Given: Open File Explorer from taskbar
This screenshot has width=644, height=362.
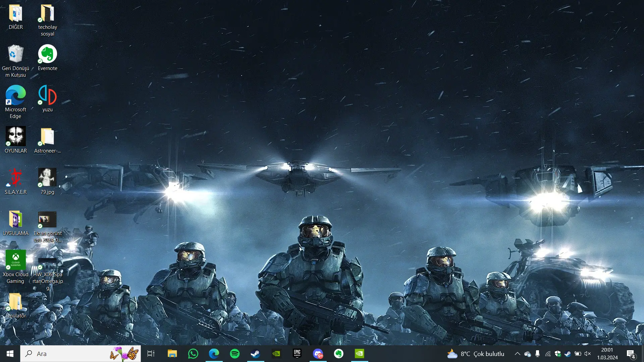Looking at the screenshot, I should pos(172,354).
